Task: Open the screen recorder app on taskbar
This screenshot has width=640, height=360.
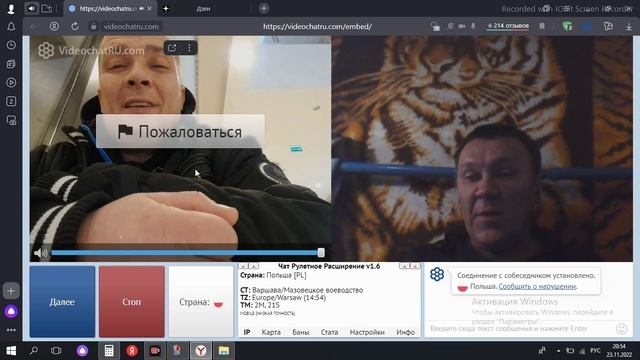Action: point(155,351)
